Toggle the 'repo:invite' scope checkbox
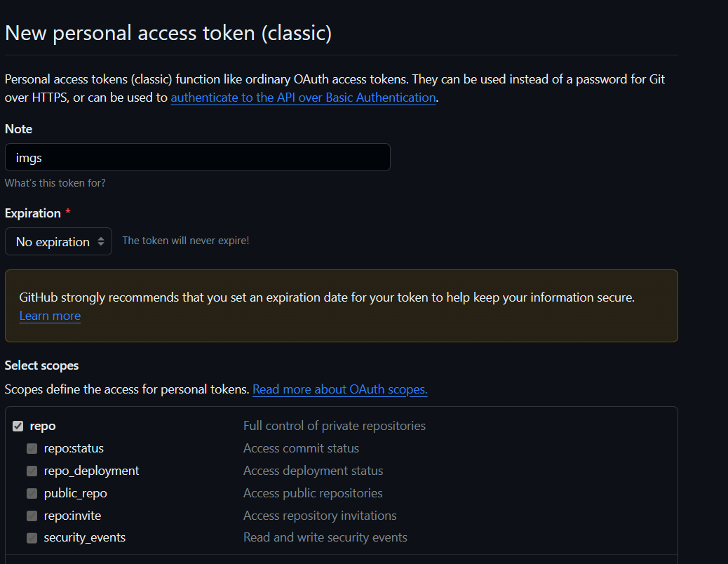 click(32, 516)
